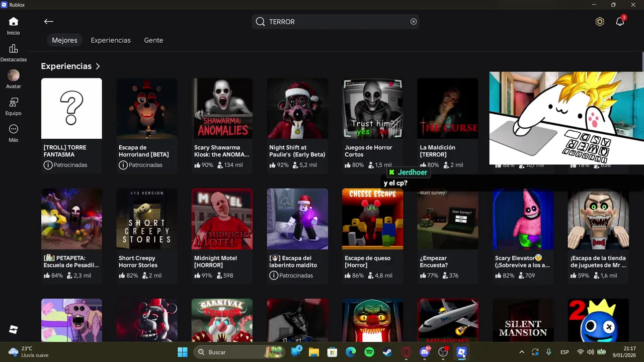Open the Más menu
This screenshot has width=644, height=362.
click(14, 134)
